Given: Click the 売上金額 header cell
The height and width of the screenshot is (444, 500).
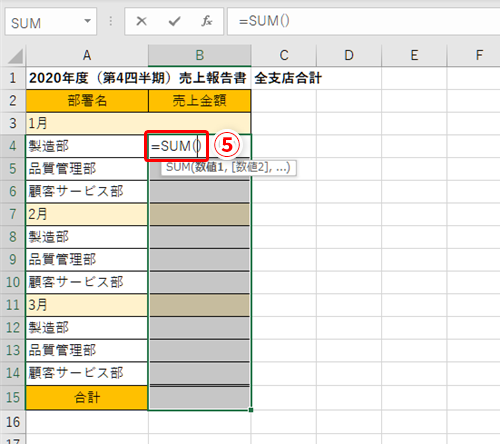Looking at the screenshot, I should 199,101.
